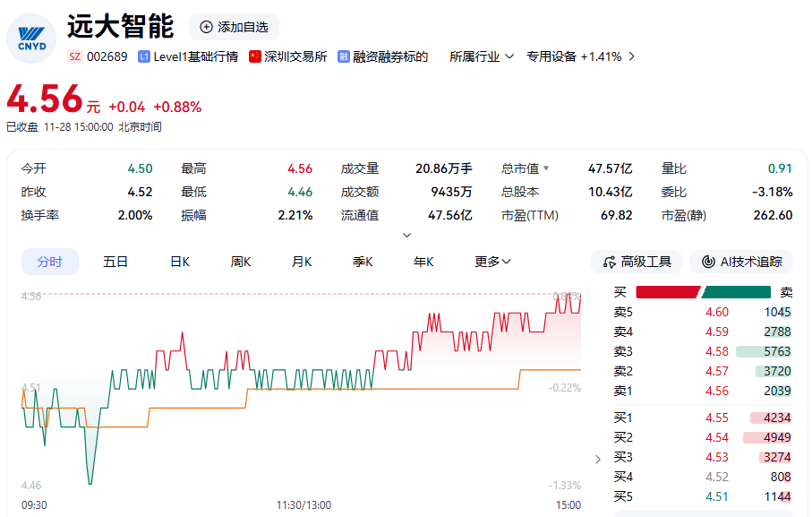Click the 融资融券标的 label
The image size is (812, 517).
390,56
